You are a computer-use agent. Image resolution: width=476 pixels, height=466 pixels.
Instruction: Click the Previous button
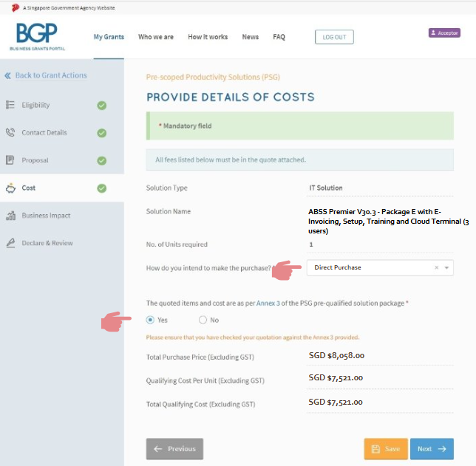point(174,449)
